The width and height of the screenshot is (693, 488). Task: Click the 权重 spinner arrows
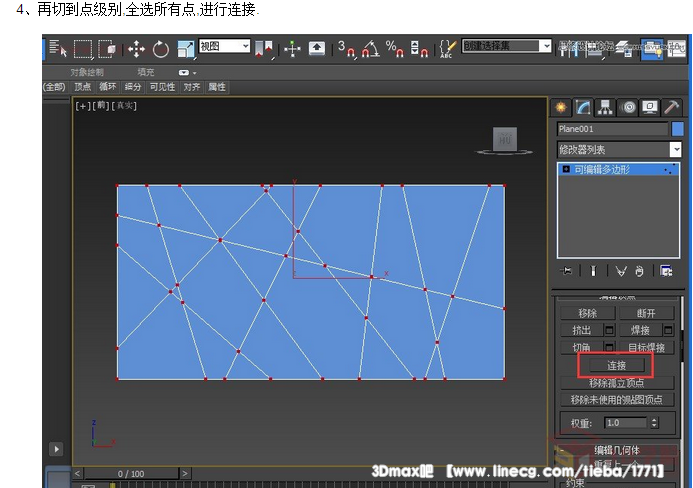654,423
